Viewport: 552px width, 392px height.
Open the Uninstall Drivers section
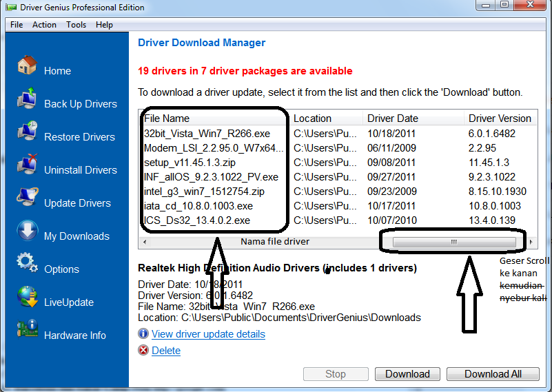coord(81,170)
